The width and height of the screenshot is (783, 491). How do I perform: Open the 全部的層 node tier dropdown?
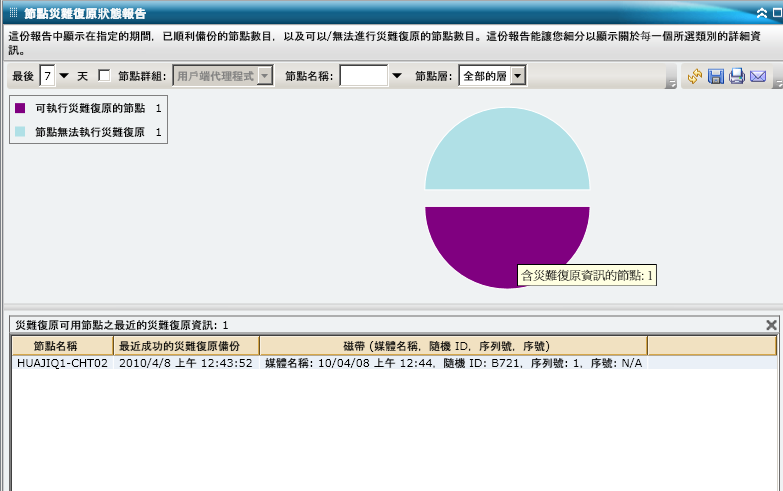tap(518, 76)
